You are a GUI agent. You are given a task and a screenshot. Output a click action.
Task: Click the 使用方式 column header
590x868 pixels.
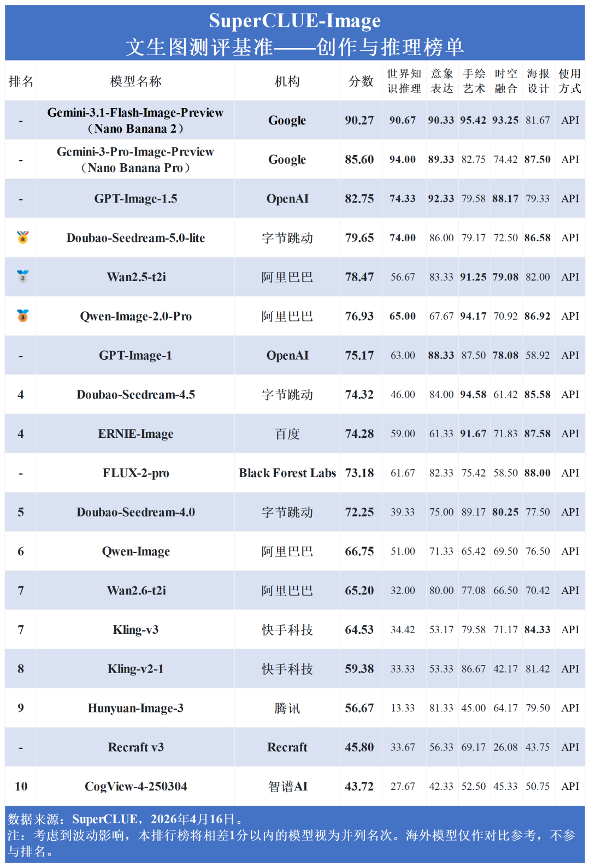[x=570, y=81]
